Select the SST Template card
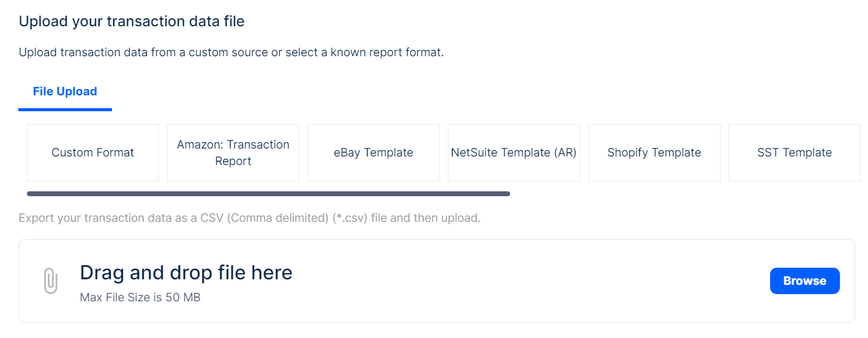The image size is (868, 338). (x=794, y=153)
